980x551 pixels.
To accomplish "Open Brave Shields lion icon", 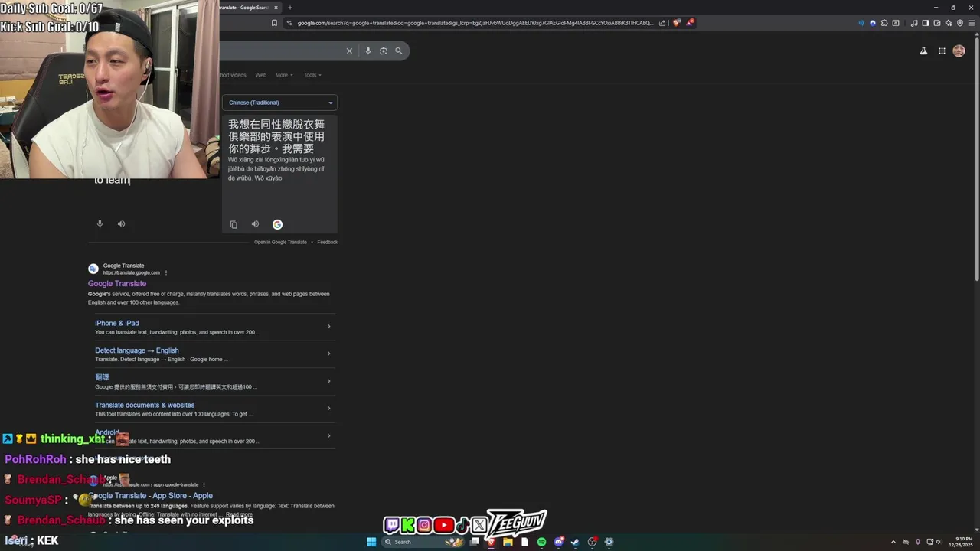I will coord(676,23).
